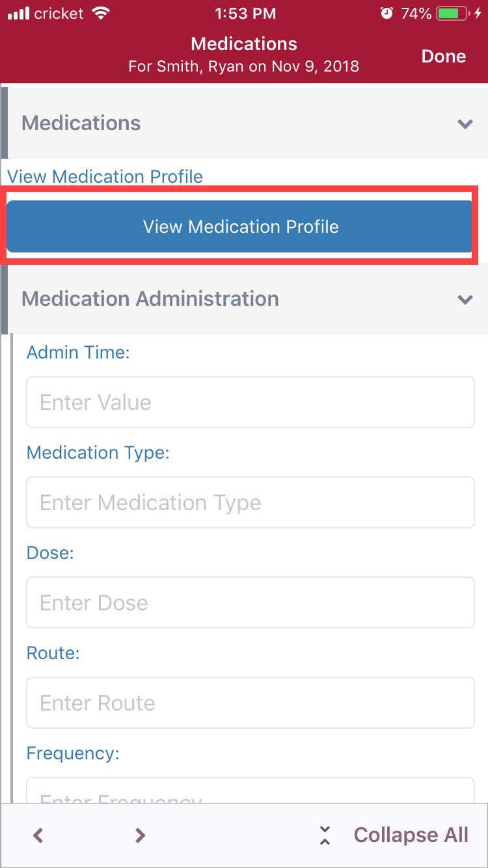Tap the alarm clock status icon
This screenshot has width=488, height=868.
pos(386,14)
